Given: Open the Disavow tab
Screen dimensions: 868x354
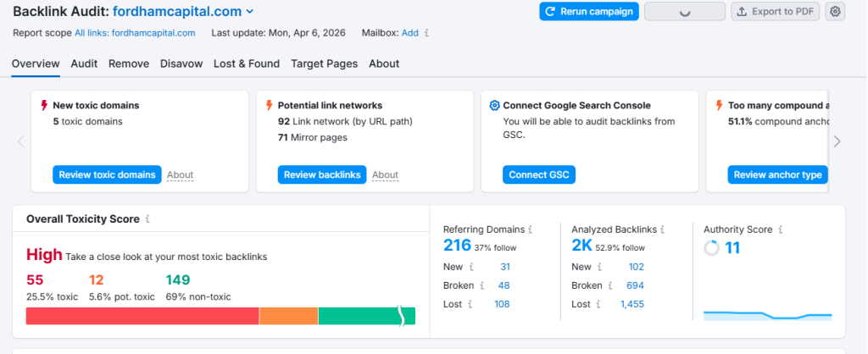Looking at the screenshot, I should (x=181, y=64).
